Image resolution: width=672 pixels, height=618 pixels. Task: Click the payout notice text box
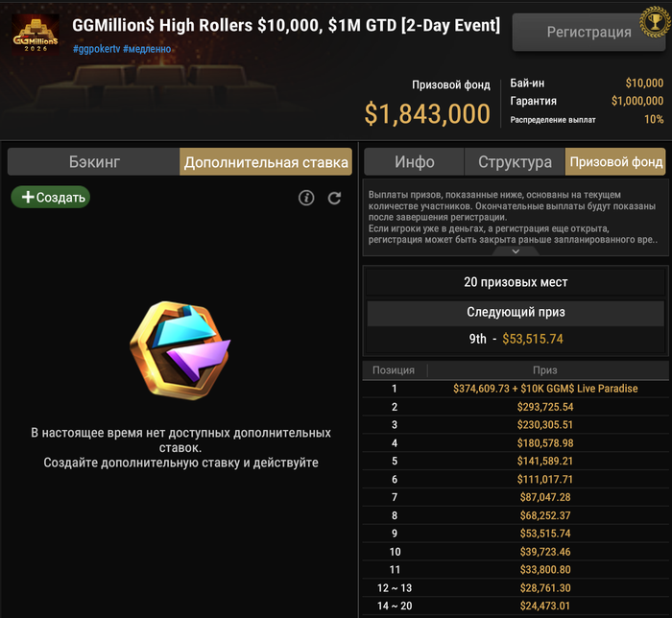(x=516, y=218)
